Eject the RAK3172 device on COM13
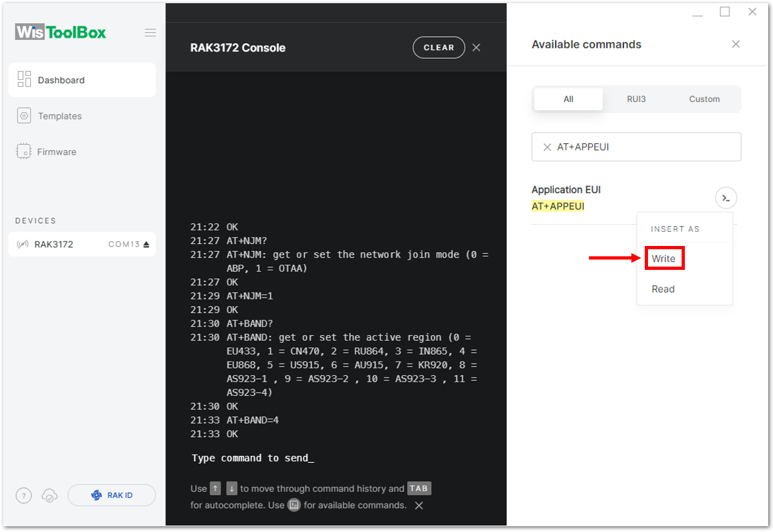The height and width of the screenshot is (532, 774). pos(146,244)
